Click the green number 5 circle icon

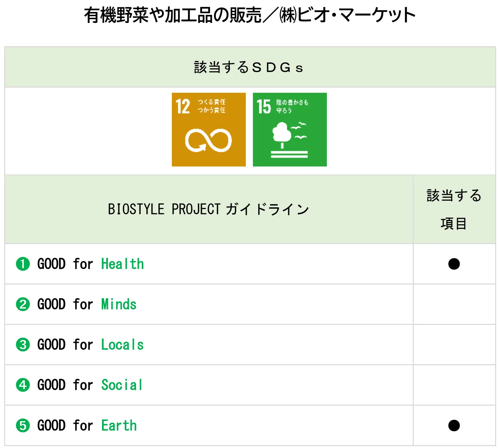(23, 425)
